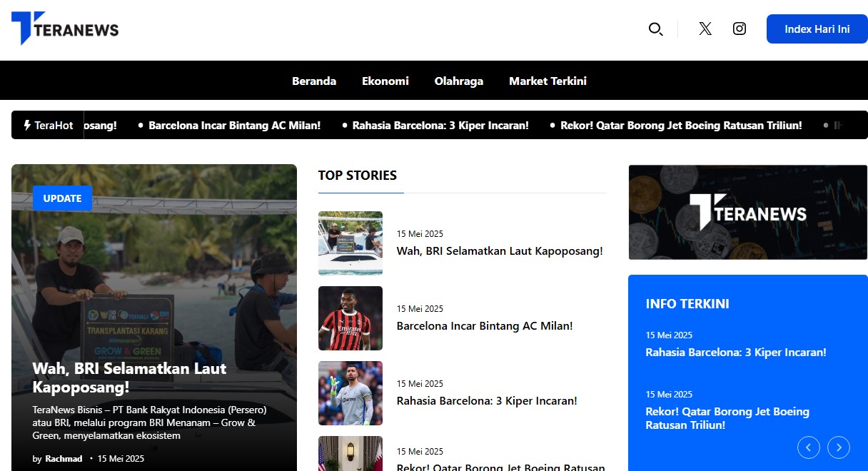Image resolution: width=868 pixels, height=471 pixels.
Task: Open ticker headline Rahasia Barcelona: 3 Kiper Incaran
Action: (440, 125)
